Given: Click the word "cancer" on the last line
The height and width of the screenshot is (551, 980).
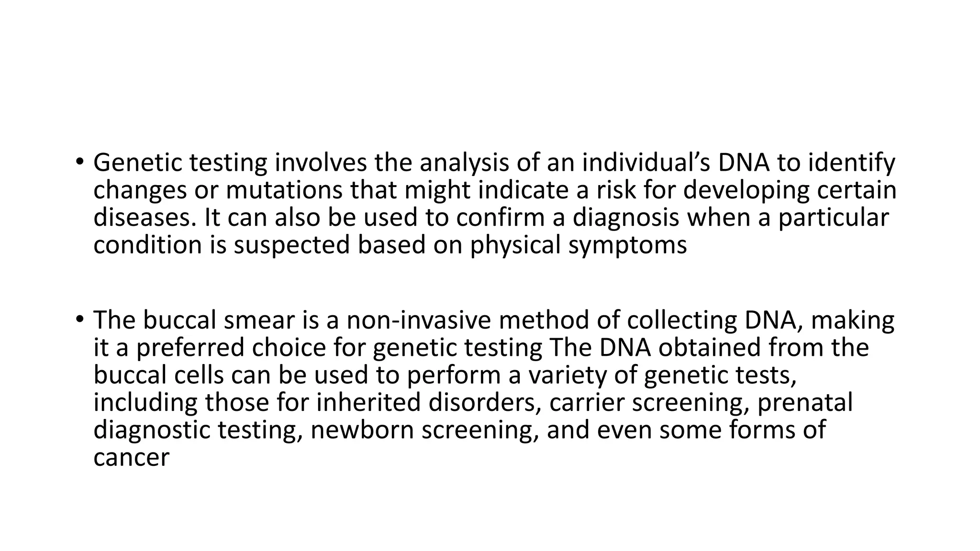Looking at the screenshot, I should [x=131, y=458].
